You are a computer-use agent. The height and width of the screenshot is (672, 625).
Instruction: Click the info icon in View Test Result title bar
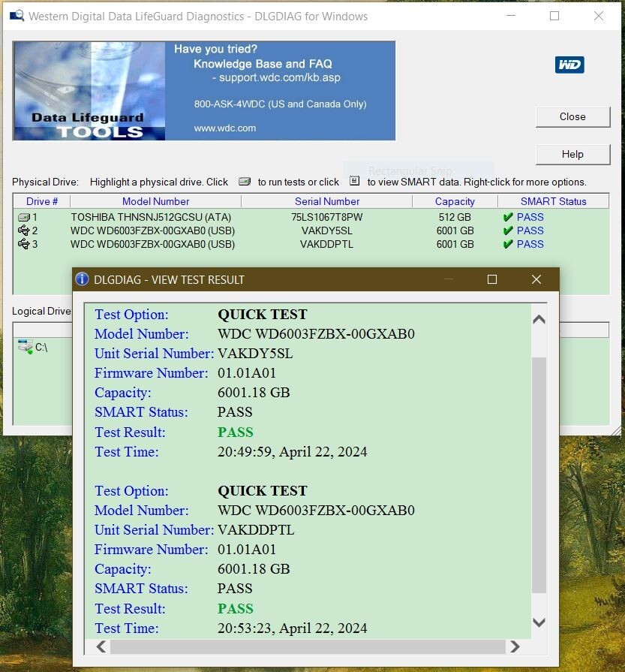(x=83, y=279)
